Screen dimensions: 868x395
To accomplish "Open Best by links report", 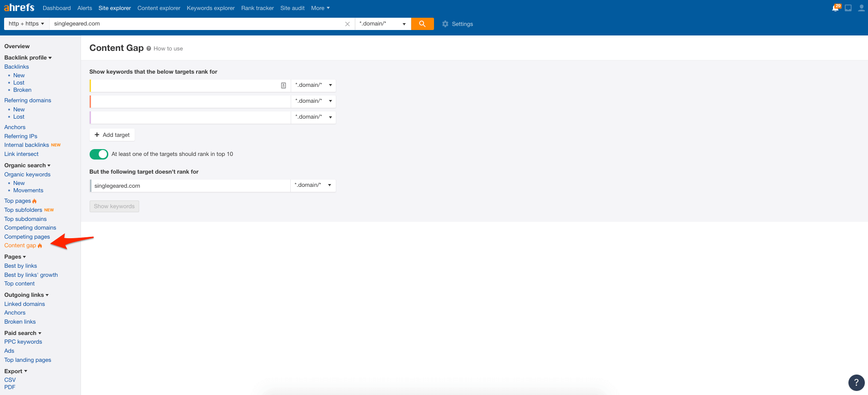I will [x=20, y=266].
